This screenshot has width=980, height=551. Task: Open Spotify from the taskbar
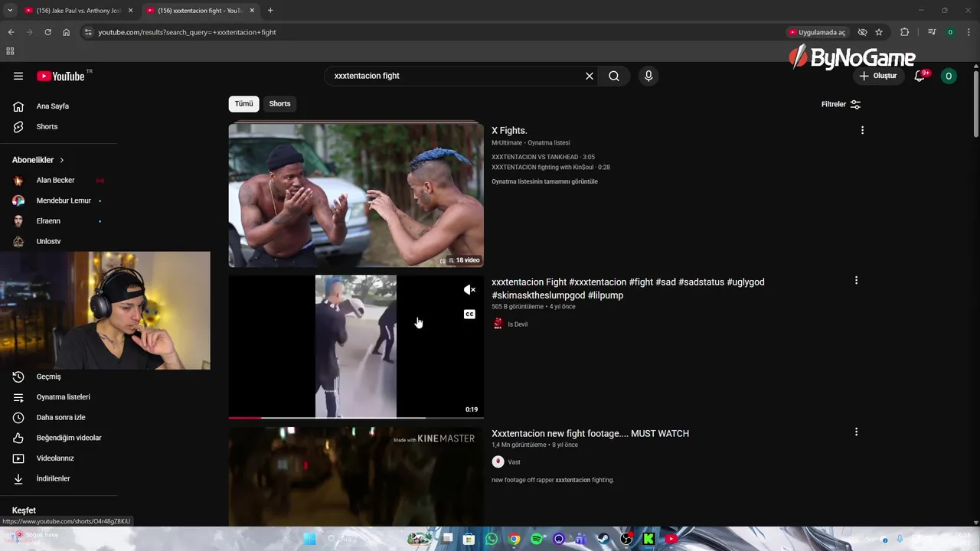[537, 539]
